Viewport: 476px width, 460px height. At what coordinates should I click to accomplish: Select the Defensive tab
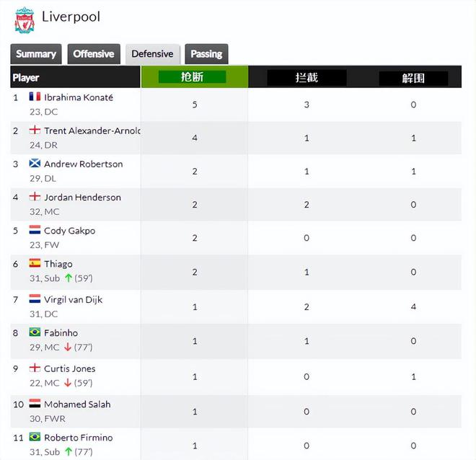point(152,54)
